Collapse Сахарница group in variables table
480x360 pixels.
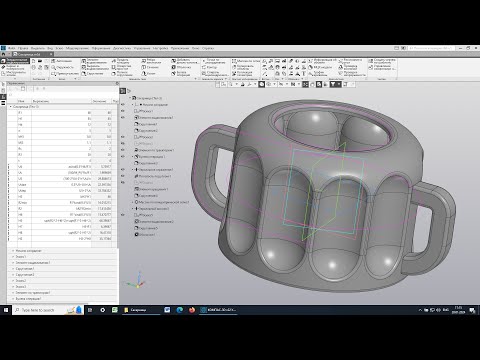[x=11, y=107]
